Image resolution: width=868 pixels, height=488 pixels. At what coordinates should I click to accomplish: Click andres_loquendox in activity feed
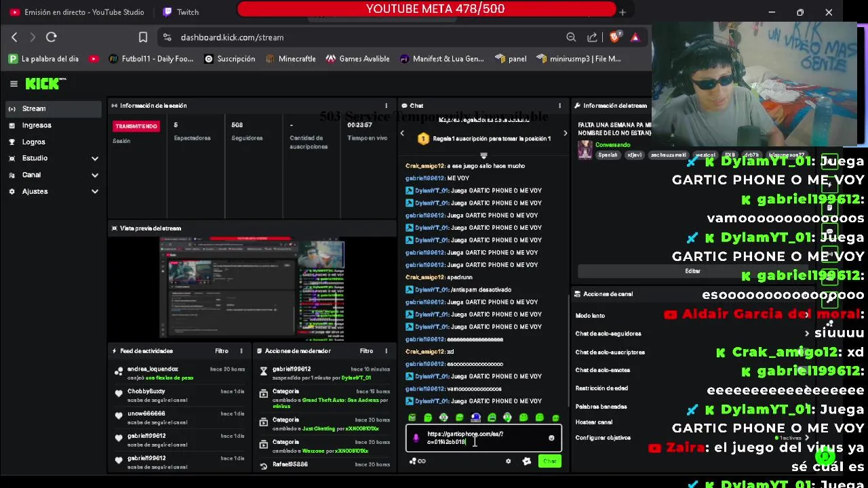point(153,369)
